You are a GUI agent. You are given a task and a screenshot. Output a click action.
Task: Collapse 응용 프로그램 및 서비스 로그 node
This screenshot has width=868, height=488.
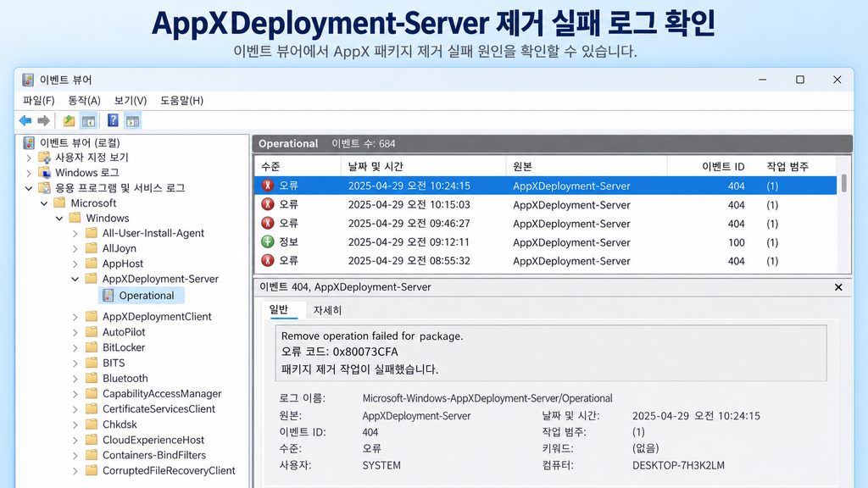[x=29, y=188]
